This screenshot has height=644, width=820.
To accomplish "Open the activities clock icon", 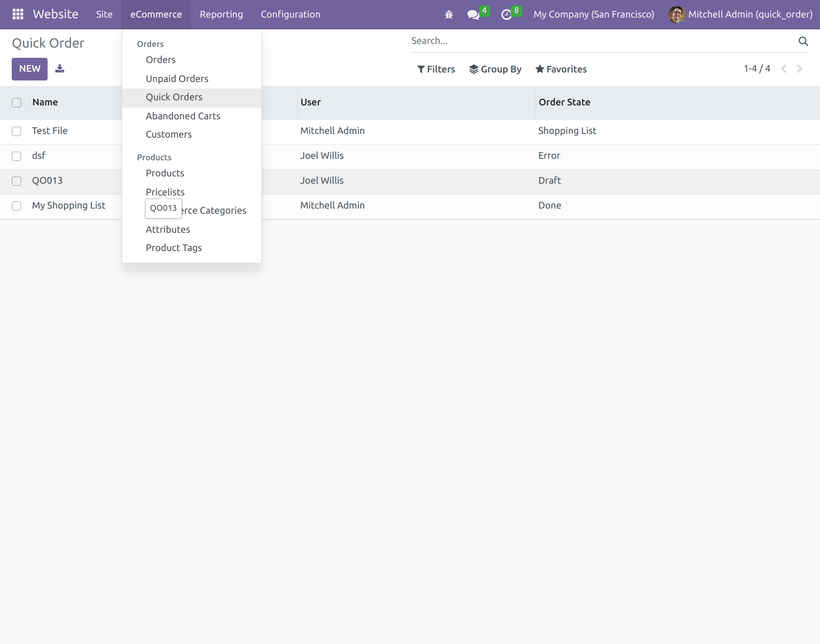I will (x=506, y=15).
